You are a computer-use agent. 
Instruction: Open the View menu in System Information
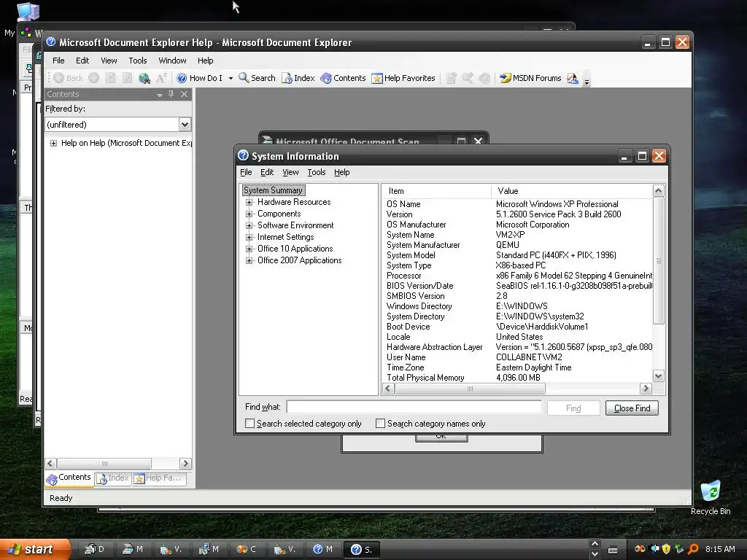[290, 172]
